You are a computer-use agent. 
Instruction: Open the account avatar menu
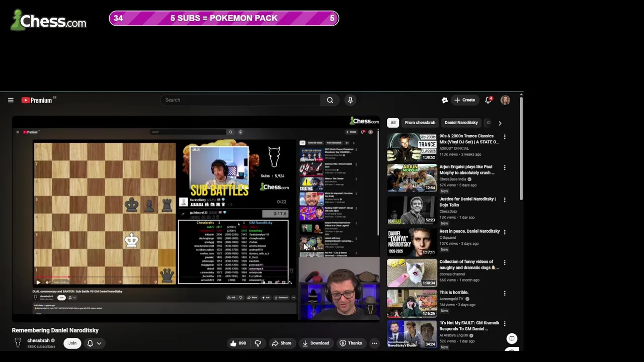click(505, 100)
